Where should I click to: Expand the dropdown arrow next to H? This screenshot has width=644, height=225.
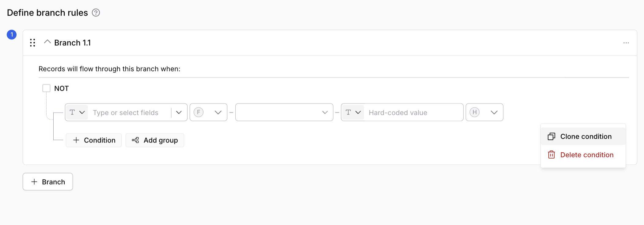494,112
